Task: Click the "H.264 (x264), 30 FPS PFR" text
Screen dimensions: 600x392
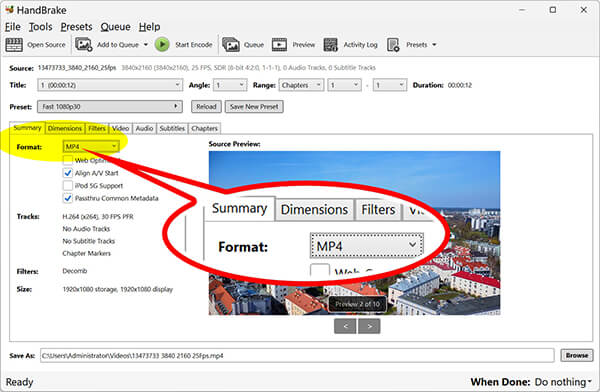Action: pos(98,217)
